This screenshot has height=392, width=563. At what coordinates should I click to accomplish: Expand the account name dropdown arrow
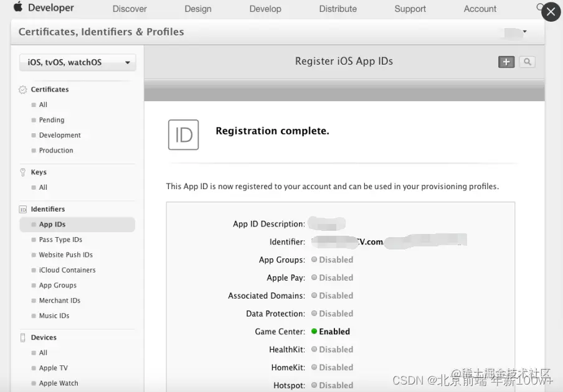pos(524,32)
